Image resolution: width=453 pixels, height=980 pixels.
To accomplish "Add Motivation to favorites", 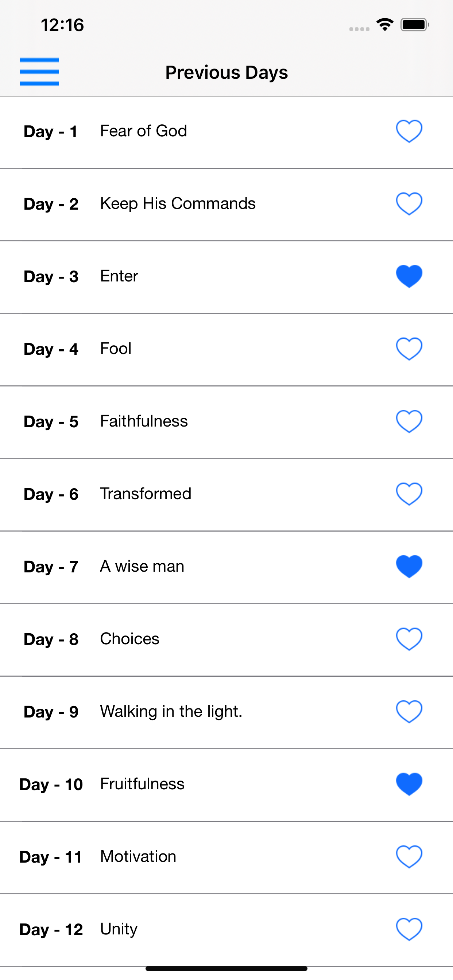I will tap(409, 857).
